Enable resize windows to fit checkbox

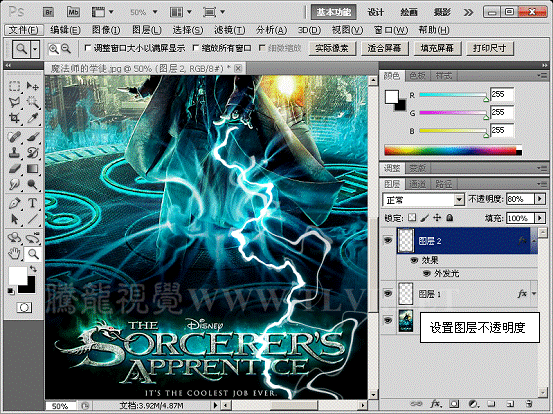click(x=88, y=48)
